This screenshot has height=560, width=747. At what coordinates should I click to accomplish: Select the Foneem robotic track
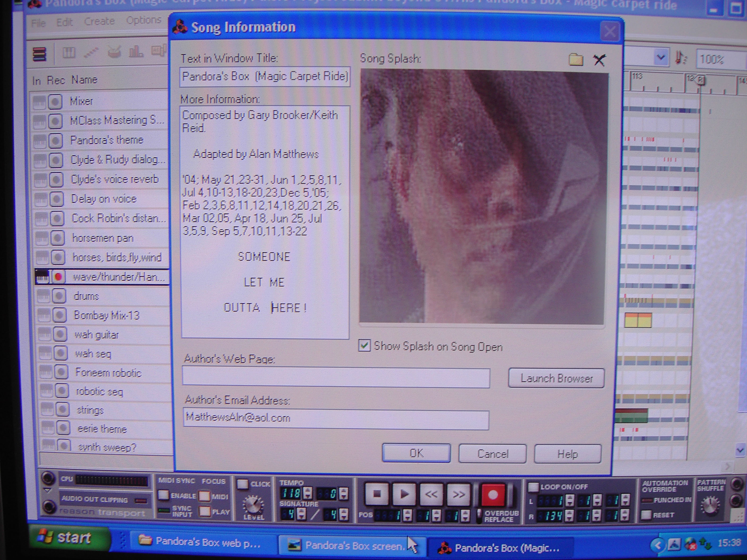tap(108, 373)
